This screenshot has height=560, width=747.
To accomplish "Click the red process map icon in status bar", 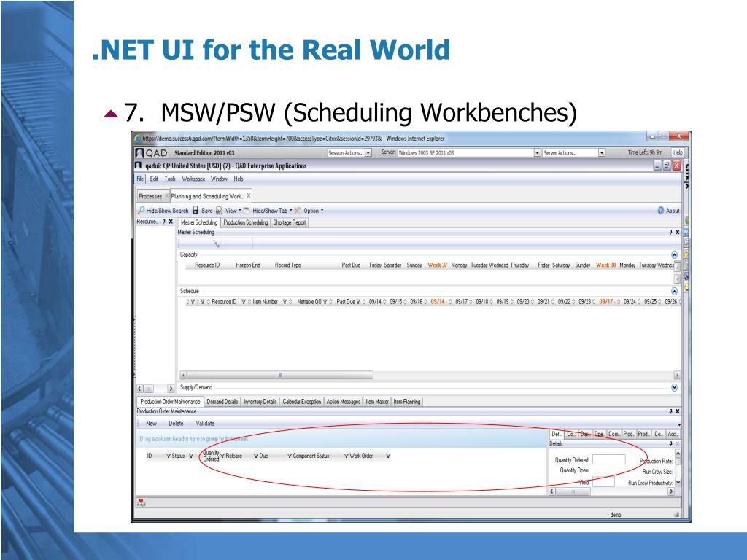I will pyautogui.click(x=141, y=502).
